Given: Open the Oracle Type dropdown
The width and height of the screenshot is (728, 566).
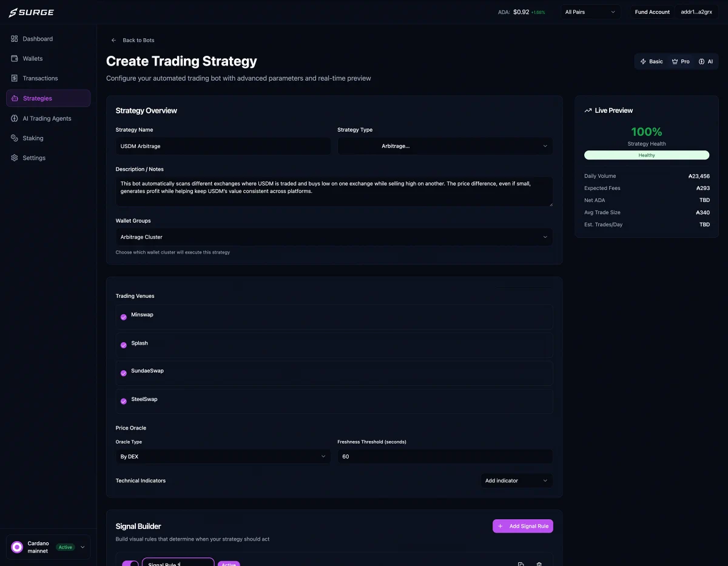Looking at the screenshot, I should [x=223, y=457].
